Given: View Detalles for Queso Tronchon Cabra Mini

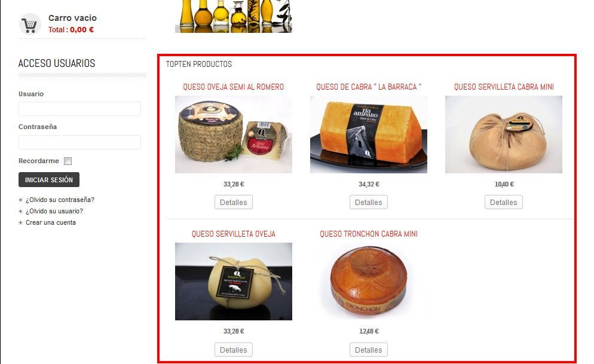Looking at the screenshot, I should click(369, 350).
